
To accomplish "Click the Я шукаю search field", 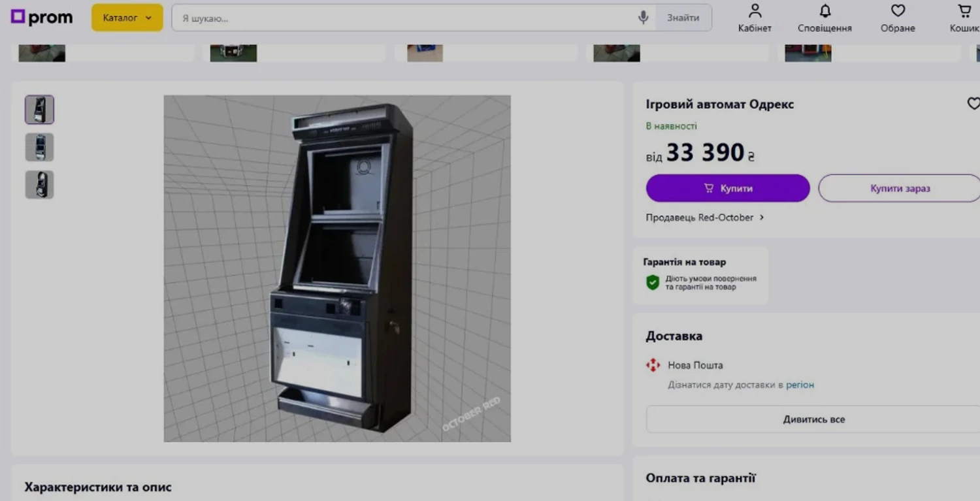I will click(x=405, y=18).
